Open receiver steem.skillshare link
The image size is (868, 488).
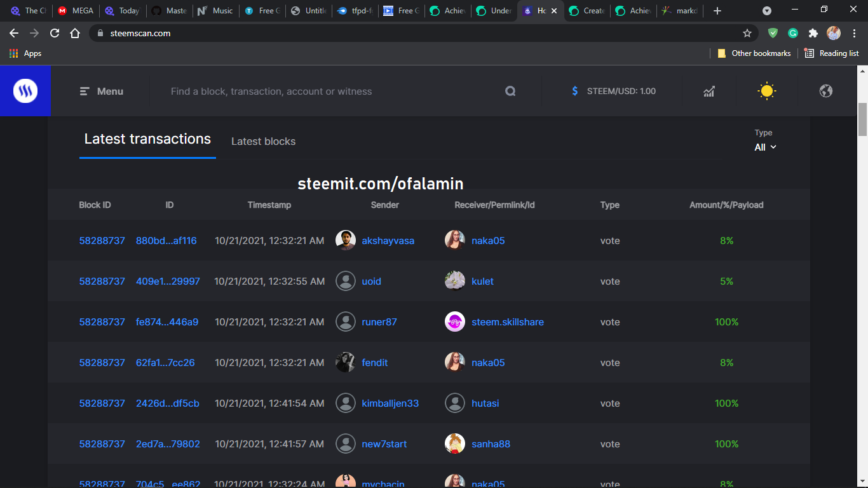tap(508, 322)
